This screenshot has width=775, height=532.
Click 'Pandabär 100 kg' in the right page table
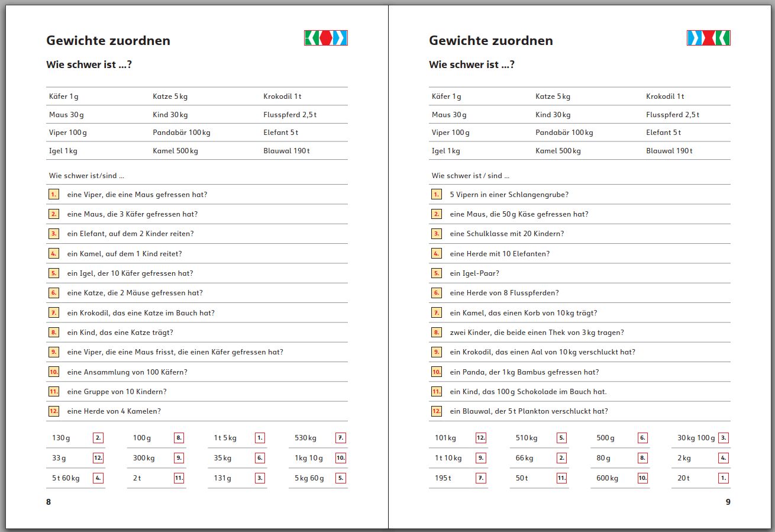click(x=564, y=133)
